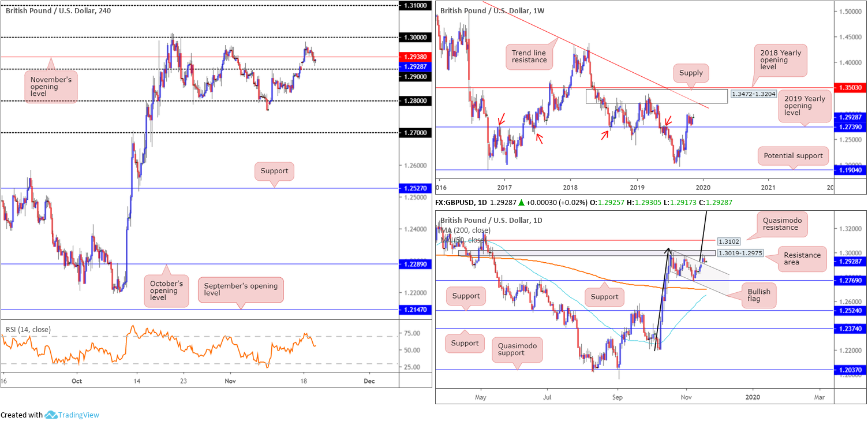Screen dimensions: 868x421
Task: Open the 'Created with TradingView' footer link
Action: 50,415
